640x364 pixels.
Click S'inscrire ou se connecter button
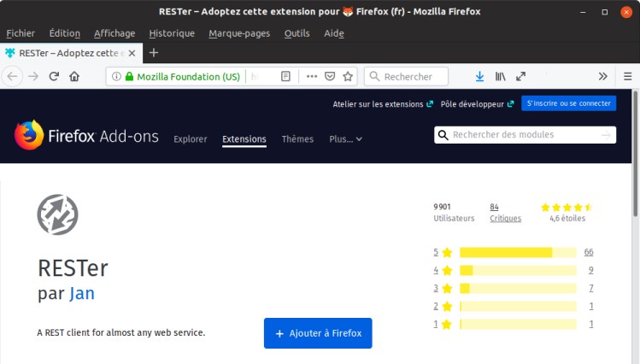coord(568,103)
